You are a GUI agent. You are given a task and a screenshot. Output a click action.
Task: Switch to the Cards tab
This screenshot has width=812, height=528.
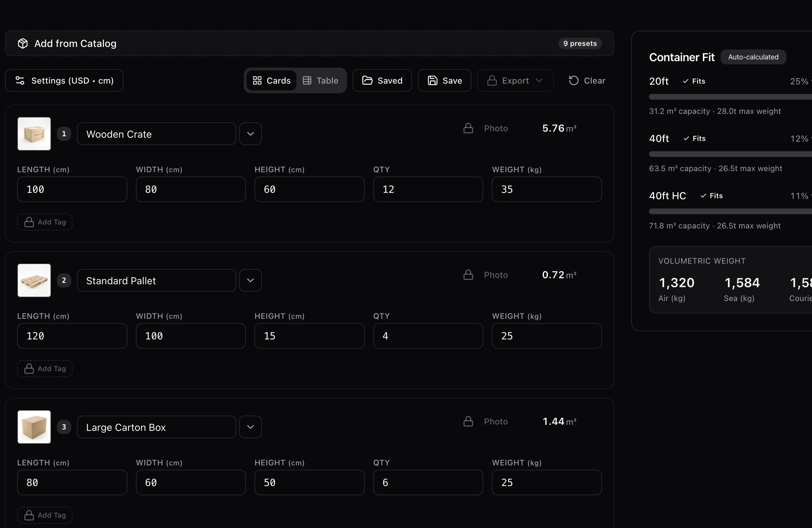tap(271, 80)
